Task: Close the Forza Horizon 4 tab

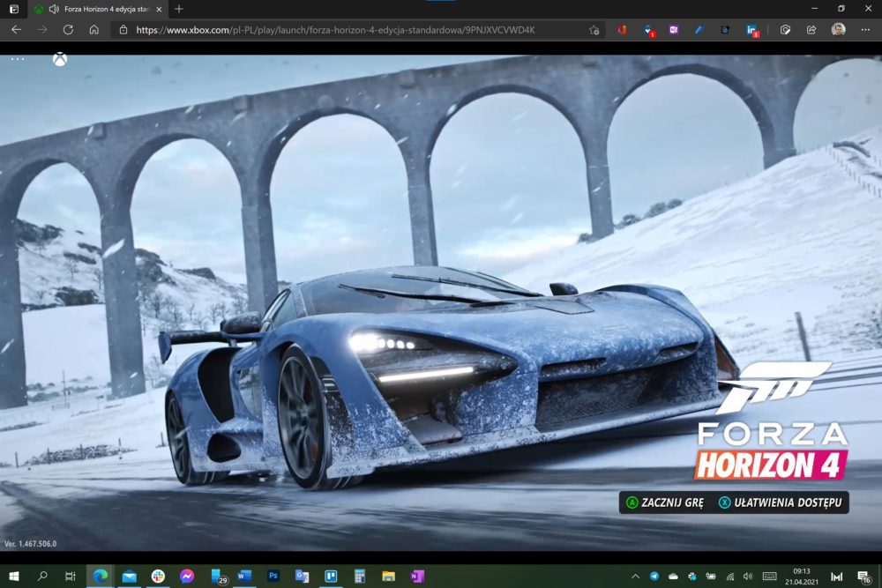Action: pos(159,9)
